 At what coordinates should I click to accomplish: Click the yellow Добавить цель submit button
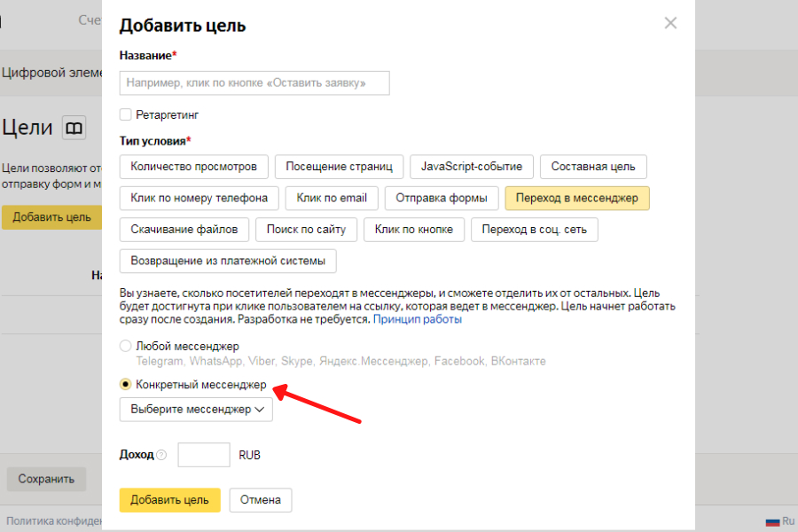[x=169, y=500]
